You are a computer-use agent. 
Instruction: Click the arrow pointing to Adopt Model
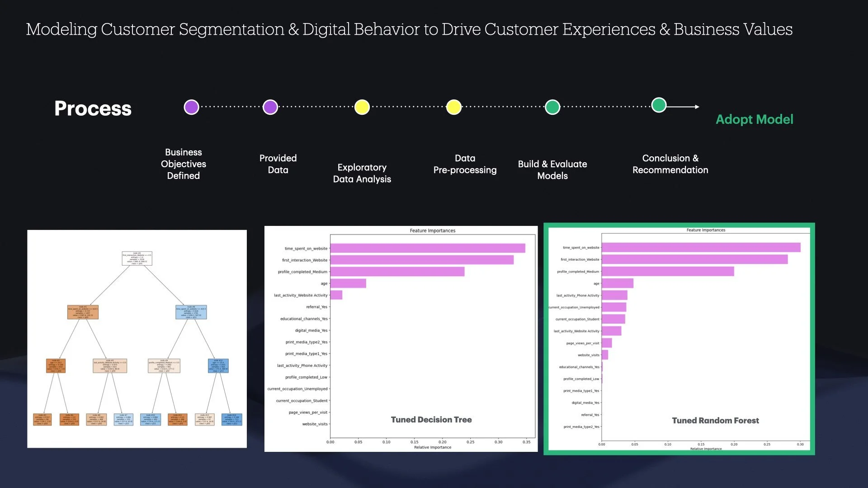coord(685,107)
